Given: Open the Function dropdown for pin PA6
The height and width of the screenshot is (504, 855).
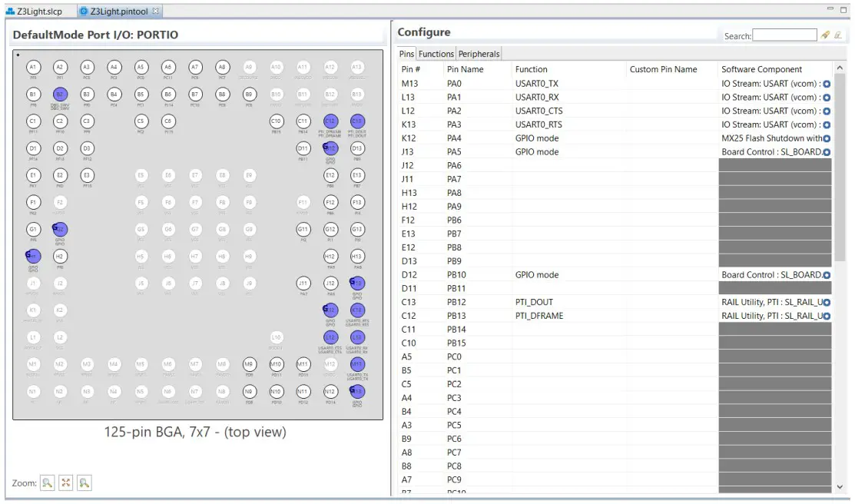Looking at the screenshot, I should pos(568,164).
